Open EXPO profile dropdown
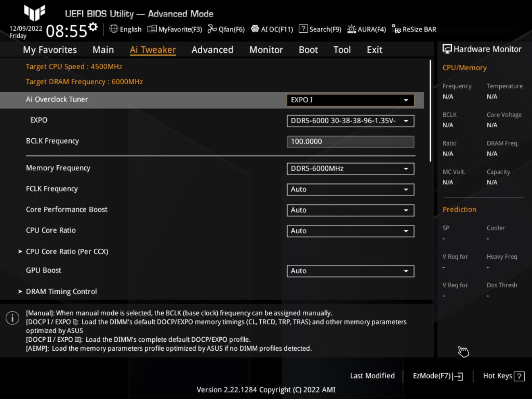532x399 pixels. pos(350,121)
